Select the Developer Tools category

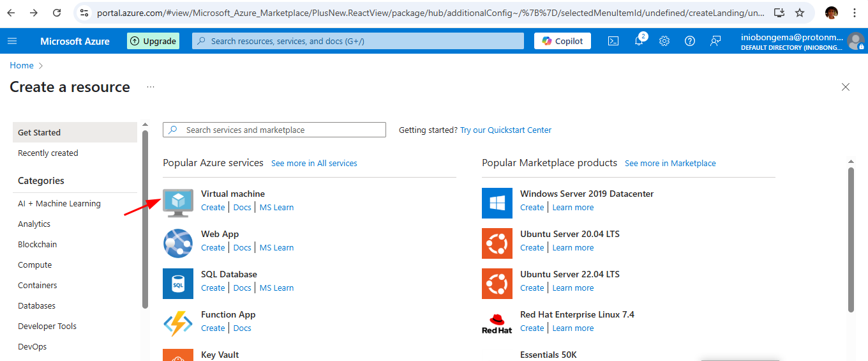tap(47, 326)
